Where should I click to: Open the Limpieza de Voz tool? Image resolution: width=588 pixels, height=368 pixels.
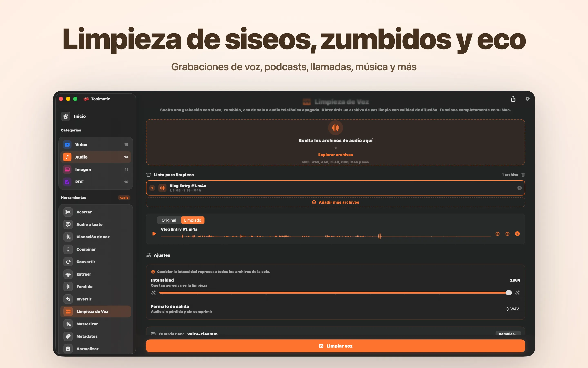[x=96, y=312]
